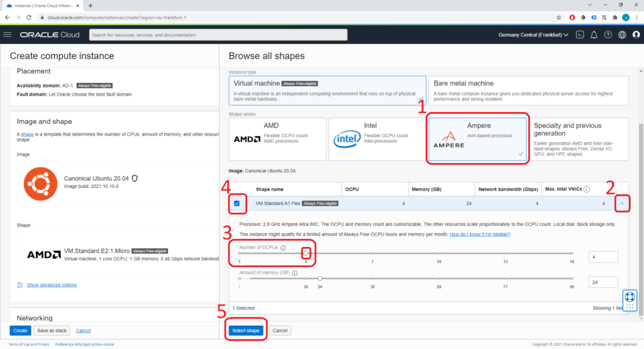644x349 pixels.
Task: Click the Network bandwidth (Gbps) column header
Action: 508,189
